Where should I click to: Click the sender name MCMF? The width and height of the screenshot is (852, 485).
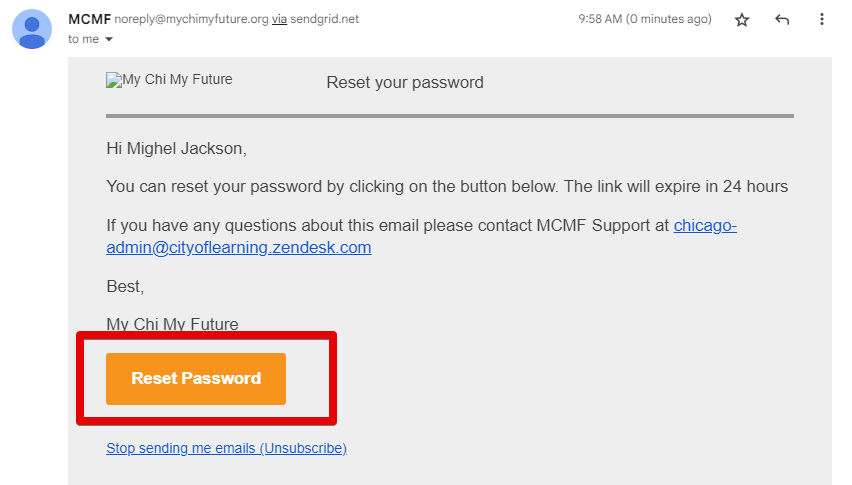(88, 19)
